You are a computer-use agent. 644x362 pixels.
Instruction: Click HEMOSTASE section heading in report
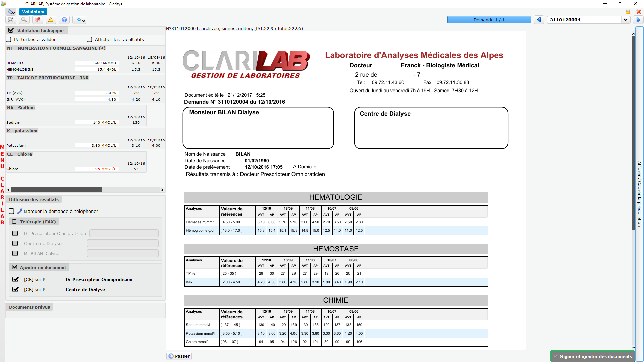[x=336, y=249]
